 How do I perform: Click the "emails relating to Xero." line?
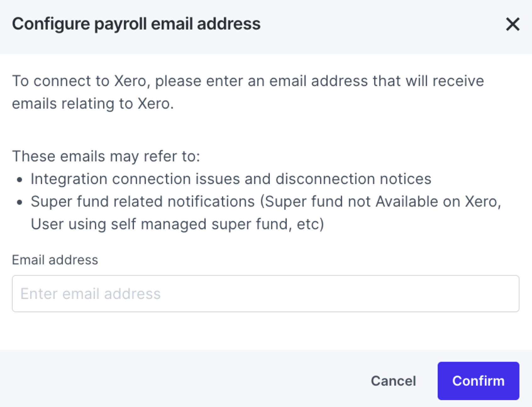tap(93, 104)
